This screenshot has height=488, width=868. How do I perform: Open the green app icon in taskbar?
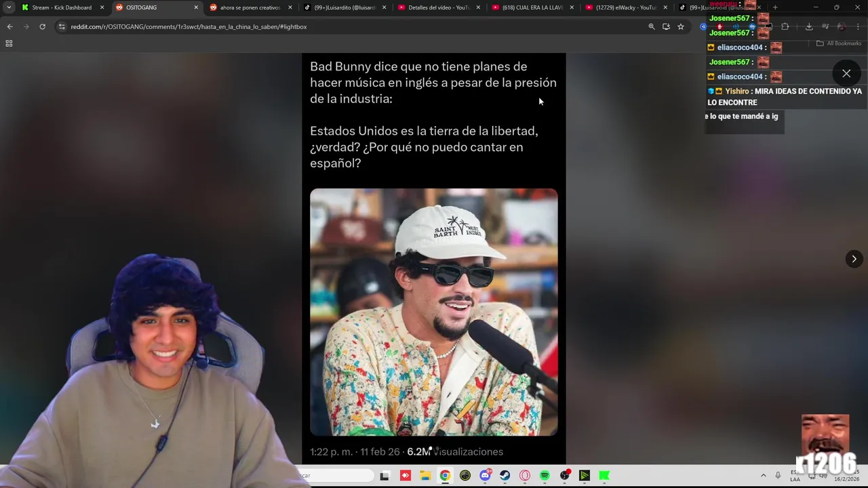click(x=604, y=476)
